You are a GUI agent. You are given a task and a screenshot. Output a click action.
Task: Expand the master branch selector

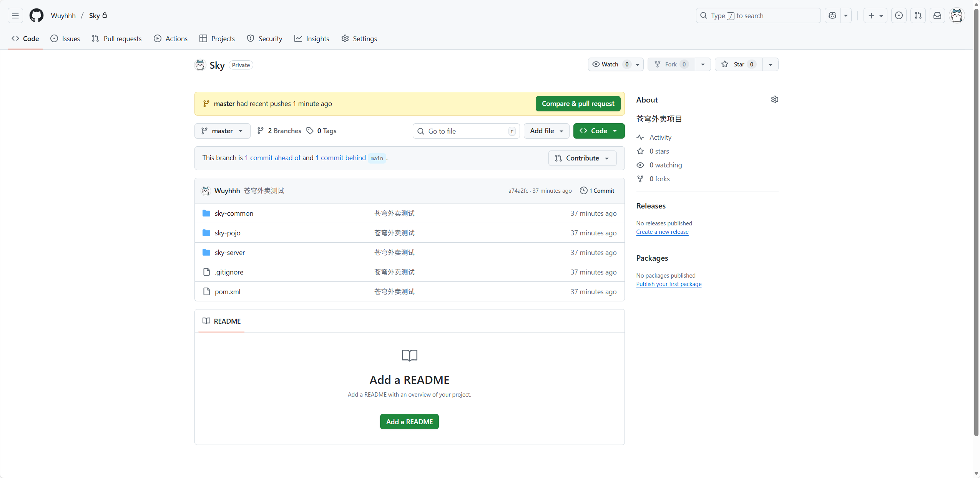pos(223,131)
